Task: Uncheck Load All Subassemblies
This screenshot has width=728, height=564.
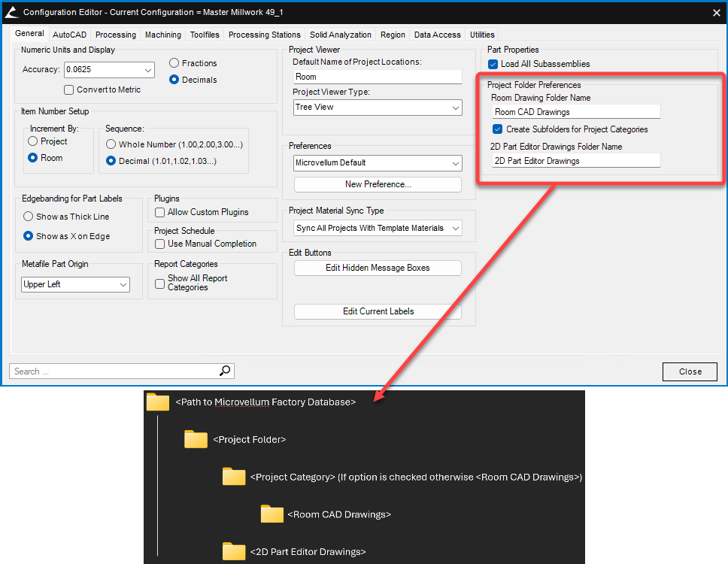Action: (493, 64)
